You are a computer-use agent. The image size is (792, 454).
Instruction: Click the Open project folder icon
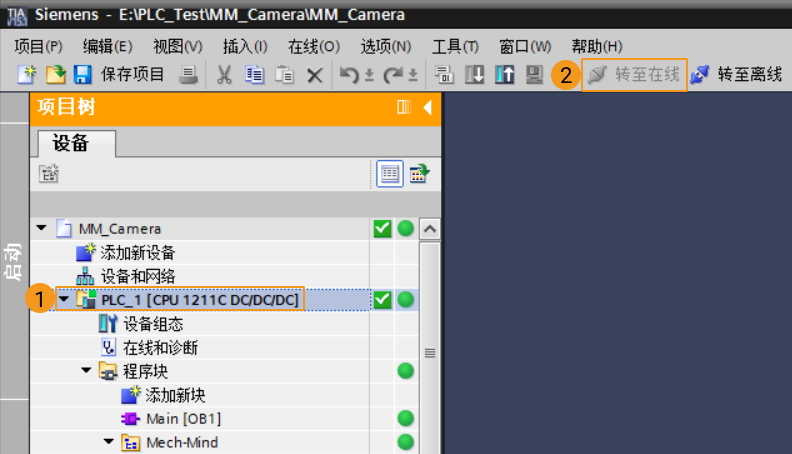click(x=56, y=75)
